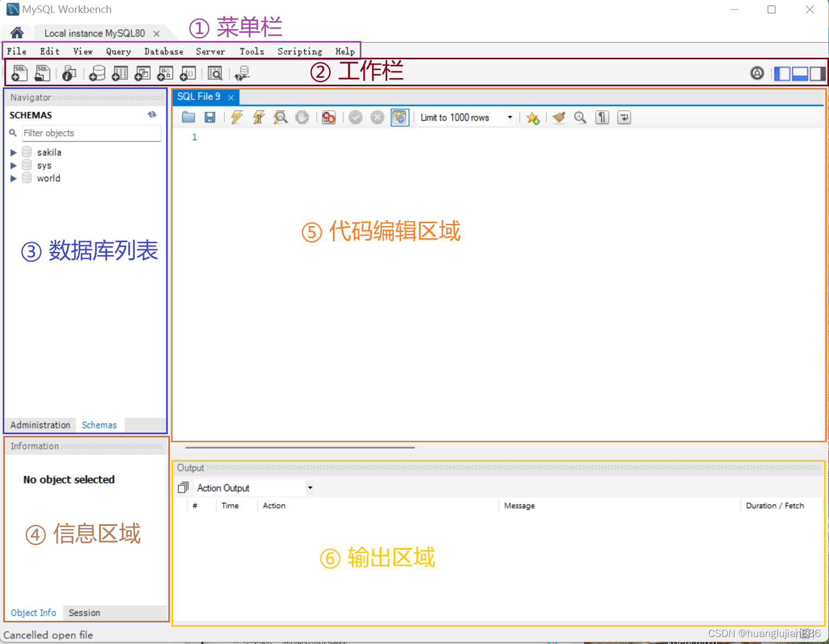Toggle the right sidebar panel

(818, 73)
